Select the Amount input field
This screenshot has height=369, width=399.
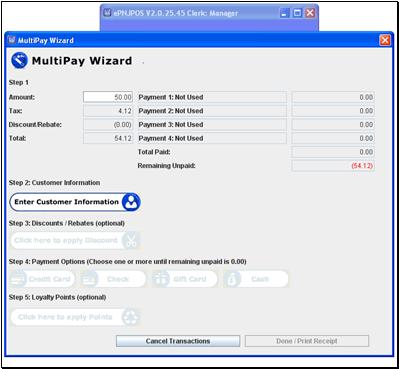click(x=108, y=97)
